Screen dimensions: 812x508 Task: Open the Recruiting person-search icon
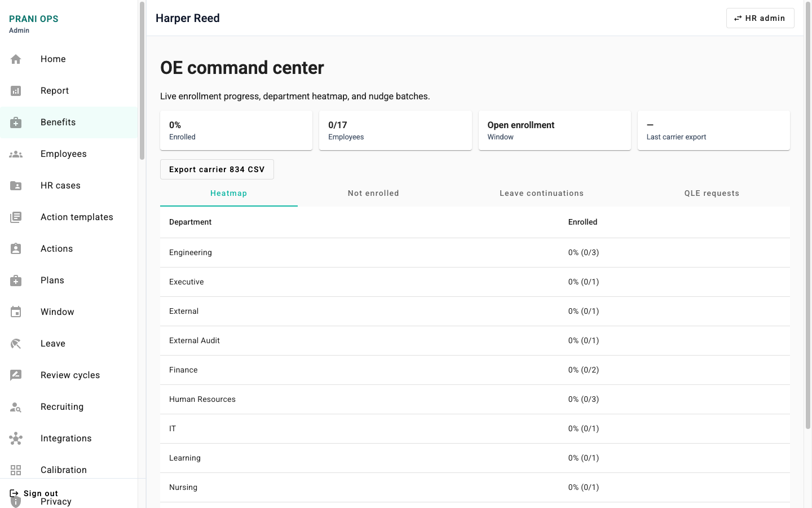coord(16,407)
